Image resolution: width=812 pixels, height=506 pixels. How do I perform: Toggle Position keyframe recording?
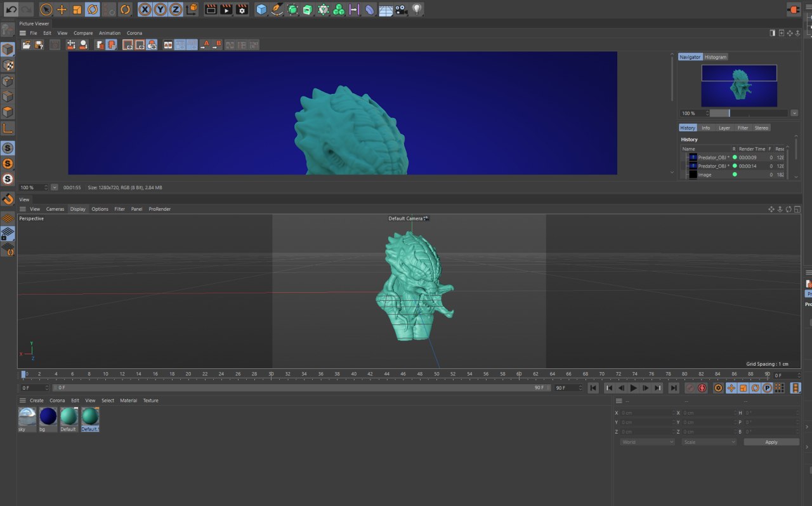[x=731, y=388]
